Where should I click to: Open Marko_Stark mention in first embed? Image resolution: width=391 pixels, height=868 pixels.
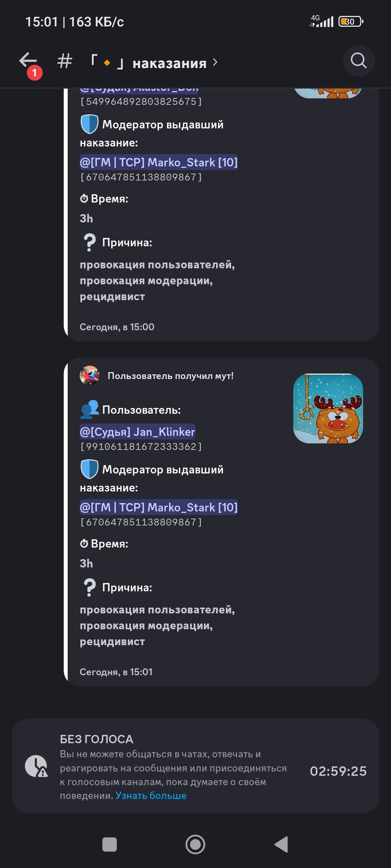(159, 162)
